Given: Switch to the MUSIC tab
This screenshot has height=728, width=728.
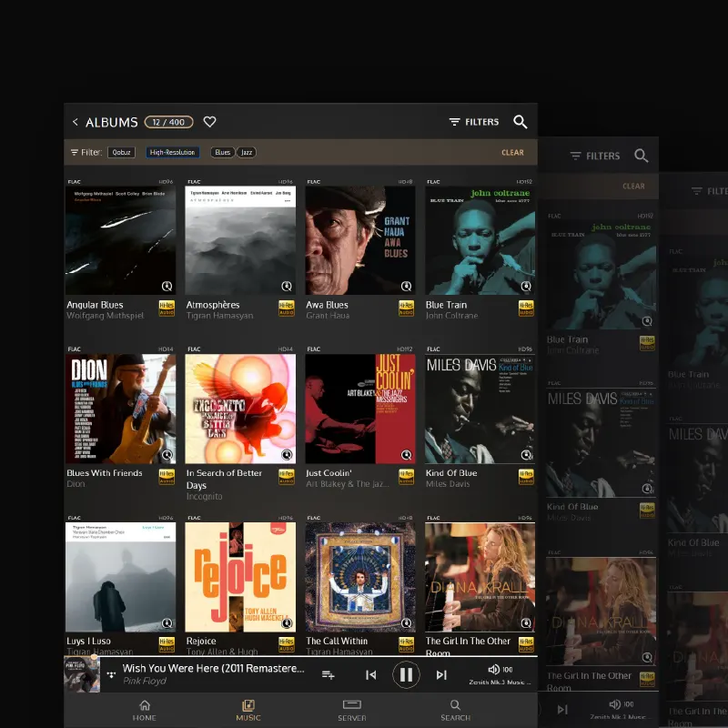Looking at the screenshot, I should click(x=248, y=711).
